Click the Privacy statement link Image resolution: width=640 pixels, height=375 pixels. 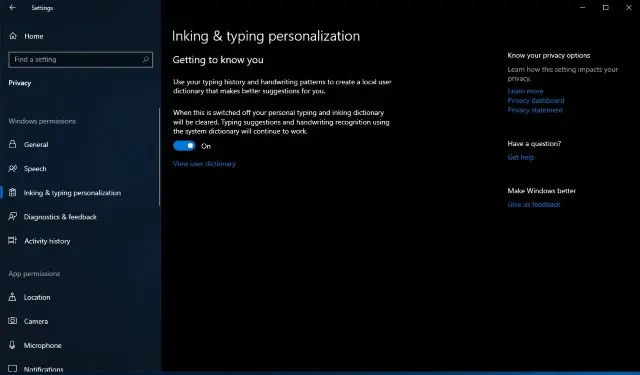pos(535,110)
